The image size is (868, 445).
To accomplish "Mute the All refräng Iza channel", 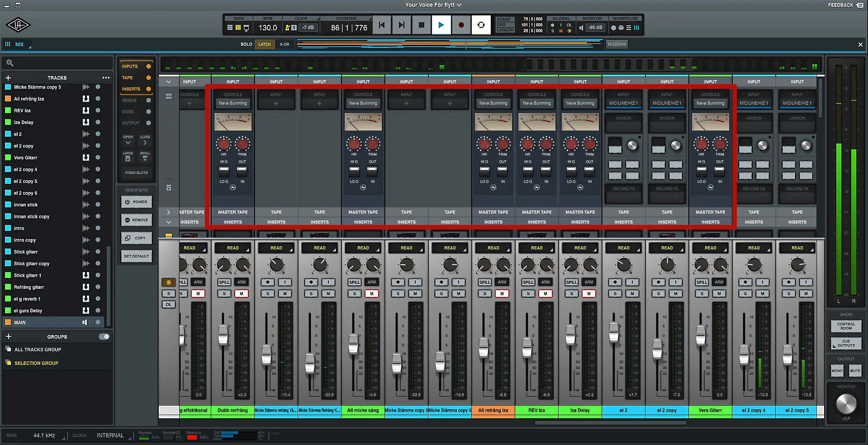I will coord(502,294).
